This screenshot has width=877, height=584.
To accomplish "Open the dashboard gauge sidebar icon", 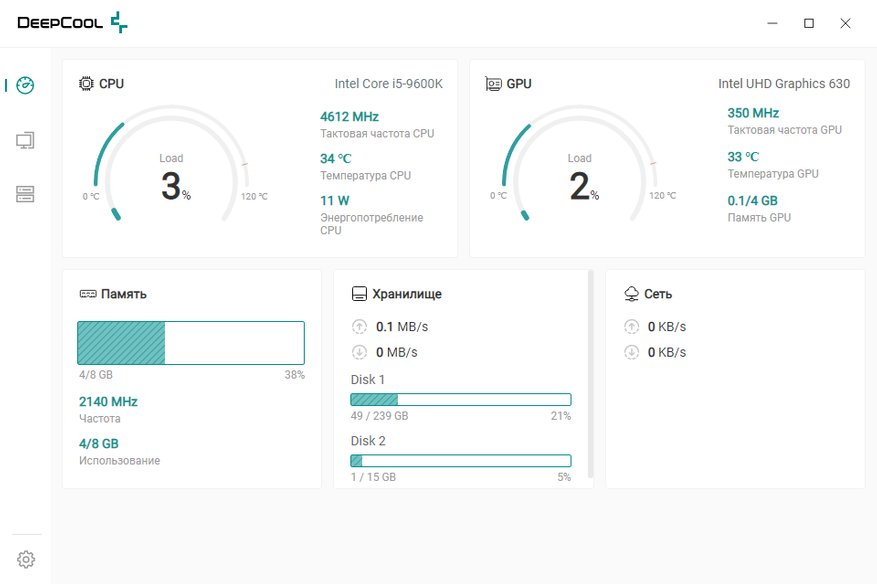I will tap(25, 85).
